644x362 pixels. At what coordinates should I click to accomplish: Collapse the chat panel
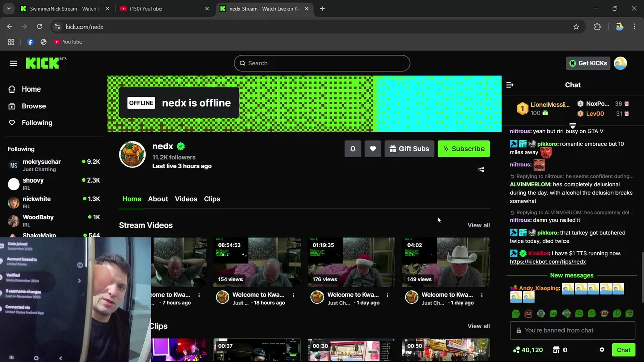tap(510, 85)
